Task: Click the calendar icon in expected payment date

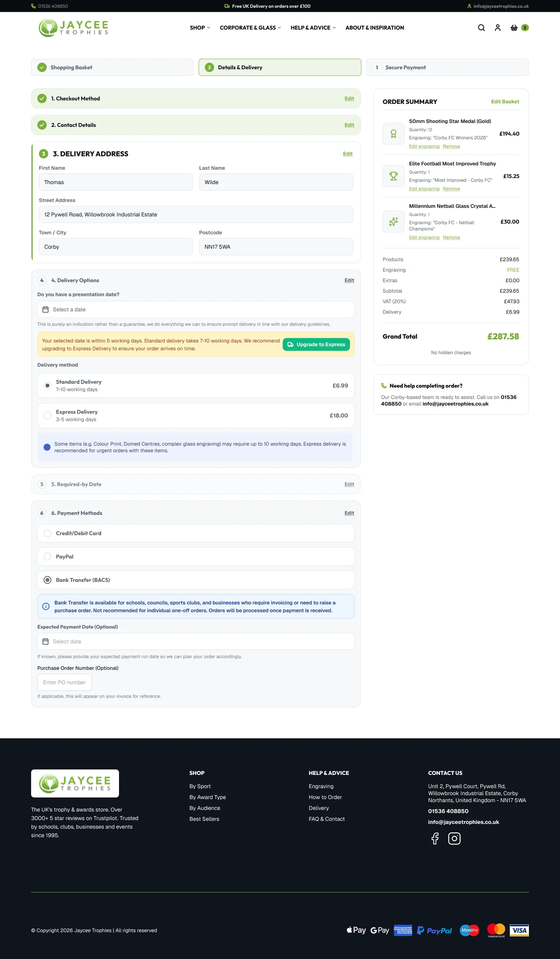Action: [x=45, y=641]
